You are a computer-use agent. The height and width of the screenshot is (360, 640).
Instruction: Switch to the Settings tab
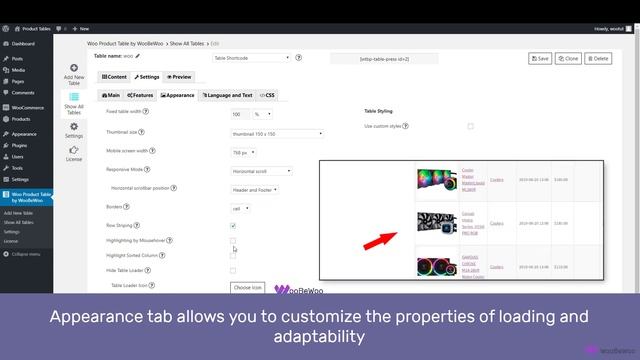coord(147,77)
